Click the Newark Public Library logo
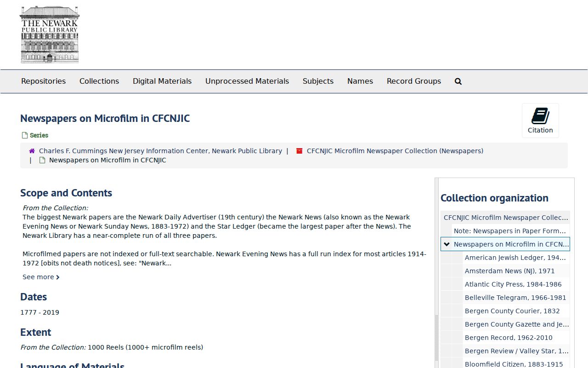Screen dimensions: 588x368 [x=50, y=34]
